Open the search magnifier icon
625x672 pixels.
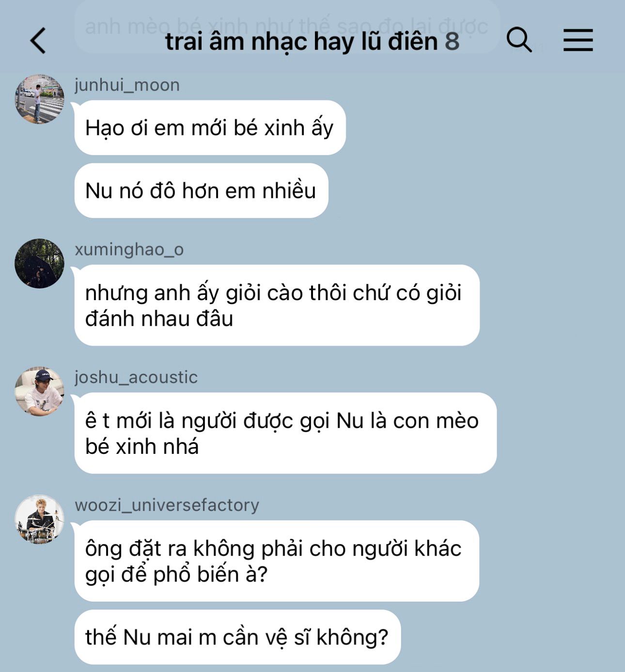click(519, 40)
